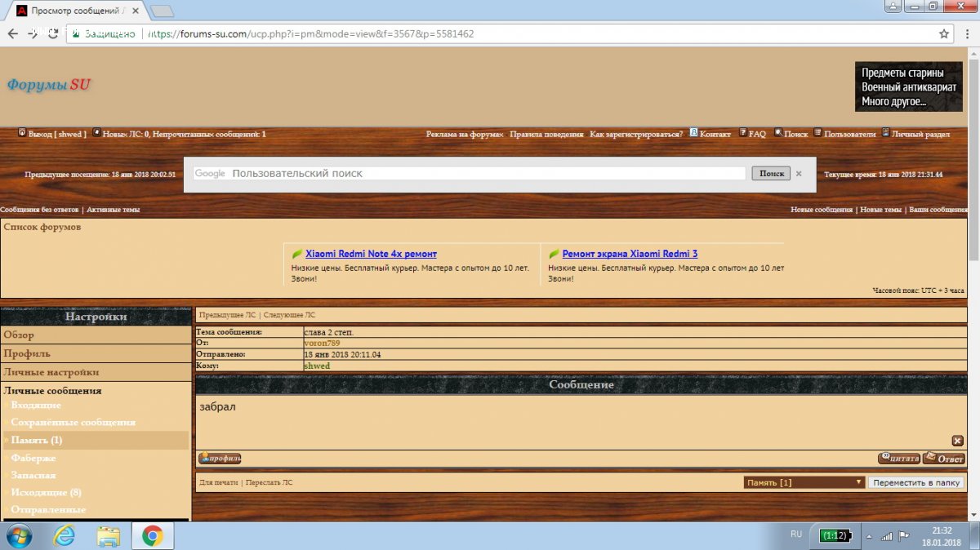Click Переместить в папку button
Viewport: 980px width, 550px height.
coord(915,482)
